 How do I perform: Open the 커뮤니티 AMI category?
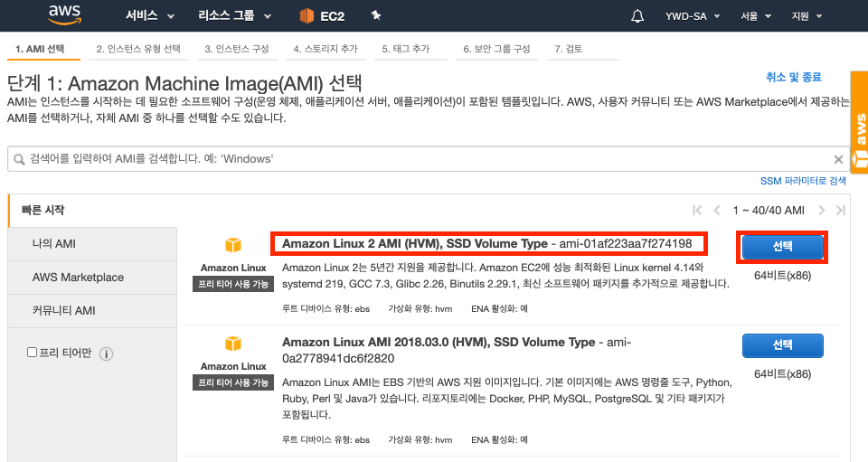point(93,311)
